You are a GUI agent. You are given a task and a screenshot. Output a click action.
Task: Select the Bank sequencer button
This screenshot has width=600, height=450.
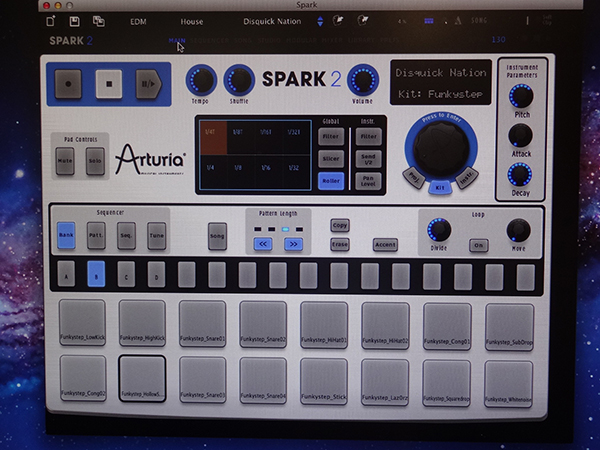coord(66,235)
